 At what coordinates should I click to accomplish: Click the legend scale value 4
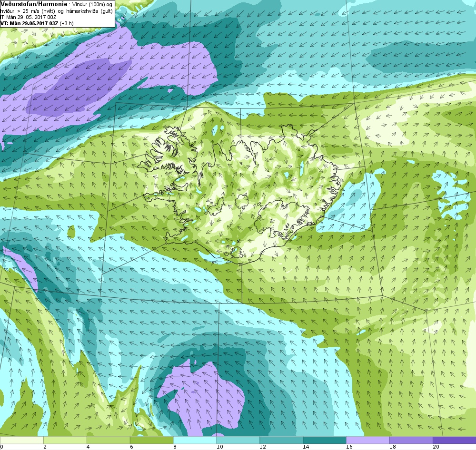88,447
